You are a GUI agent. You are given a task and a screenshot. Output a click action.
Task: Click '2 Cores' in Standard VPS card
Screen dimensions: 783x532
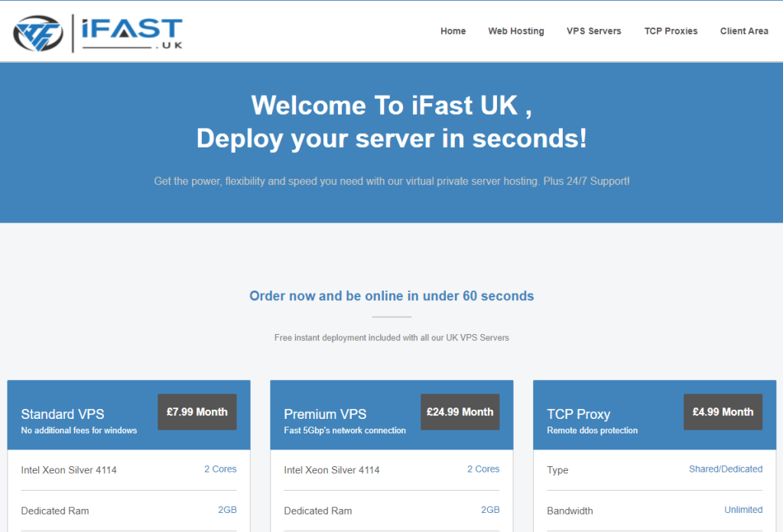220,469
